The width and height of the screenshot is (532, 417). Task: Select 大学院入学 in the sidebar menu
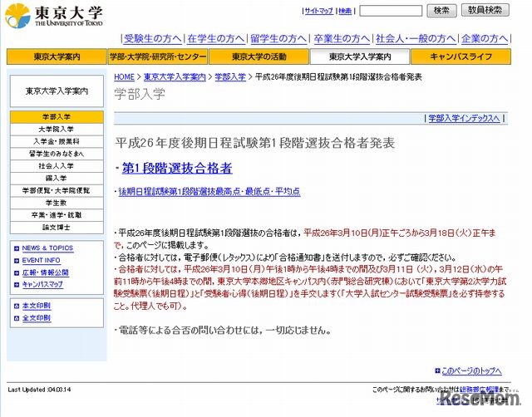pos(57,129)
